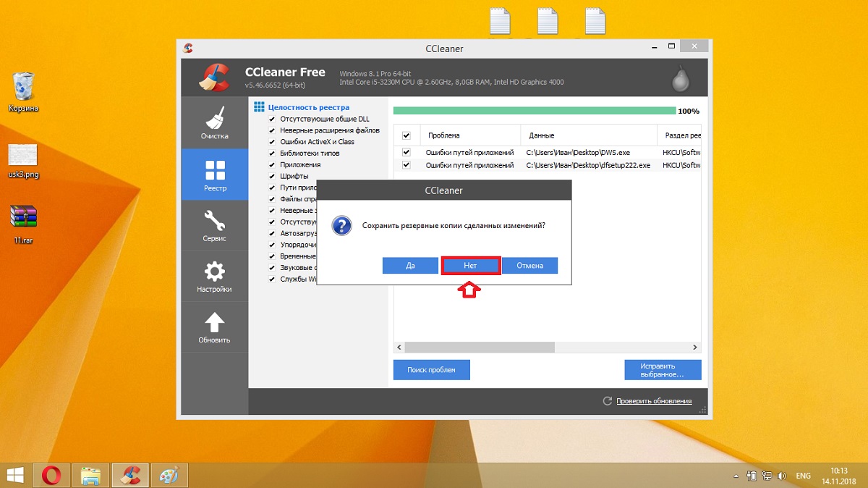Click the Целостность реестра heading
The width and height of the screenshot is (868, 488).
coord(308,107)
